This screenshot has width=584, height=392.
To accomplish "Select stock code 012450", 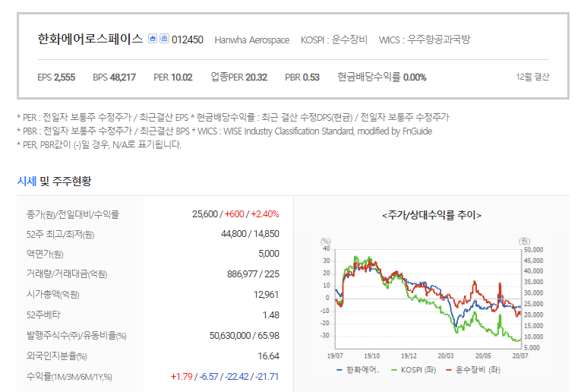I will coord(188,40).
